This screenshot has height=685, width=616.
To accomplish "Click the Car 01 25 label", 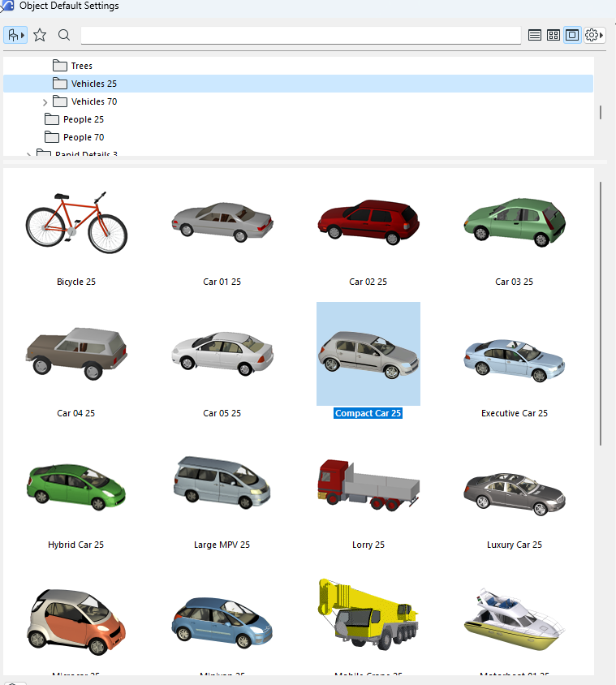I will [x=222, y=282].
